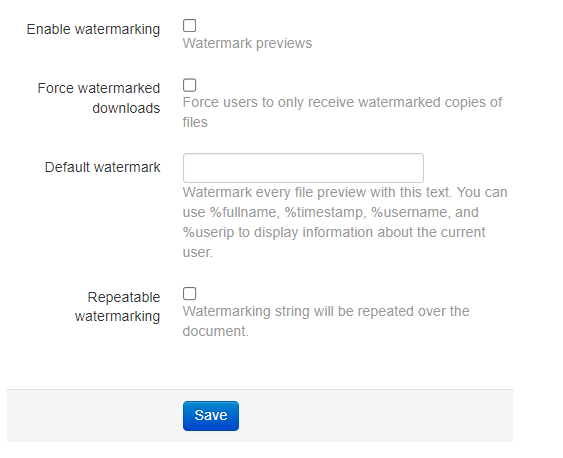This screenshot has width=563, height=458.
Task: Click the 'Force watermarked downloads' label text
Action: coord(99,98)
